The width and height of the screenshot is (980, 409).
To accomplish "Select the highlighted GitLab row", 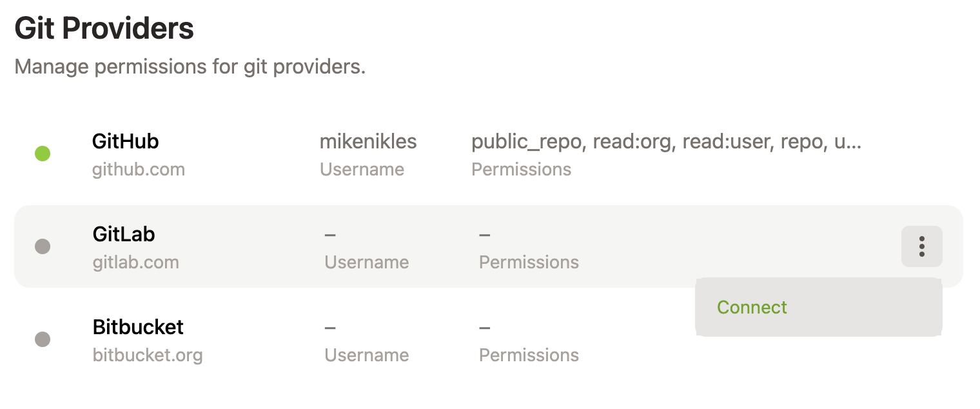I will click(x=387, y=246).
